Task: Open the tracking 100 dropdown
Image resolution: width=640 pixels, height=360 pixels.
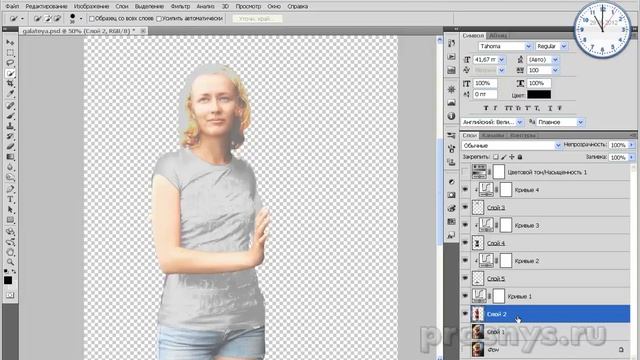Action: click(555, 70)
